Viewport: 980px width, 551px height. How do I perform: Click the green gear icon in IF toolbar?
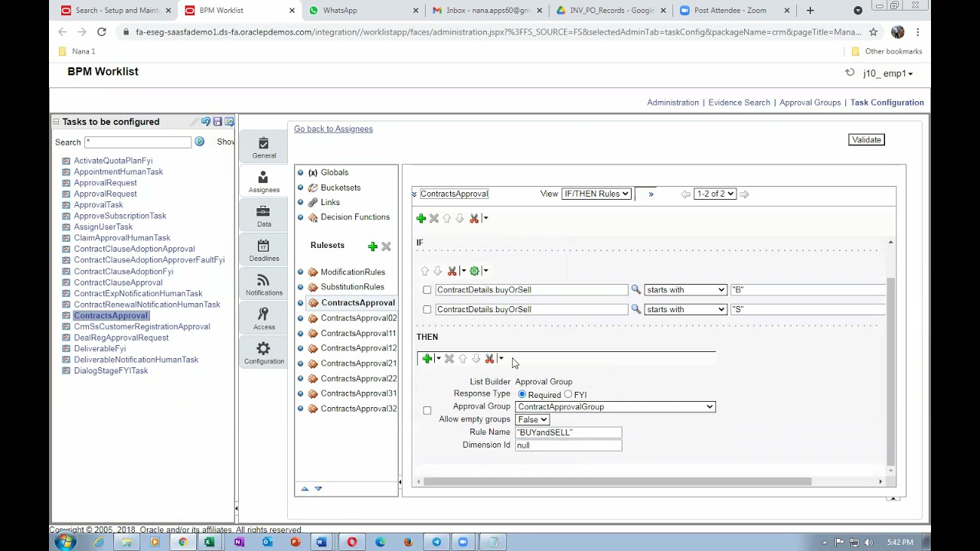(x=475, y=271)
